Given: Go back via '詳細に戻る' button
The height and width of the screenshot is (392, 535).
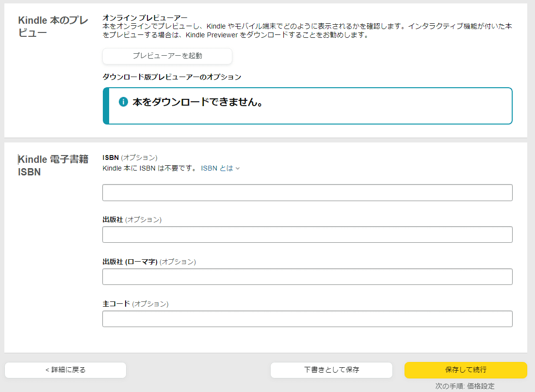Looking at the screenshot, I should tap(65, 370).
